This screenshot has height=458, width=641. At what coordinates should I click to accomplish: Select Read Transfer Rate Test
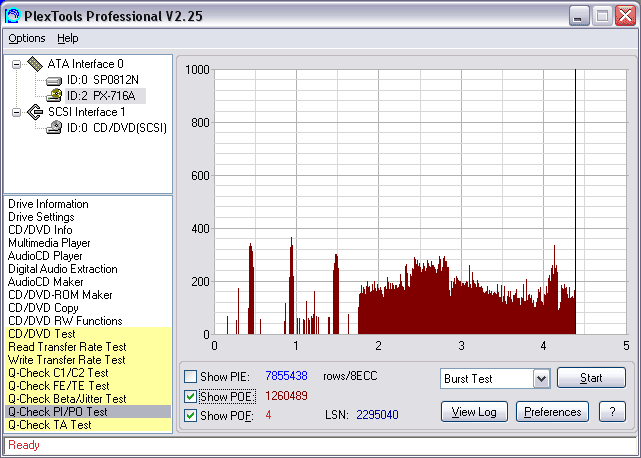click(88, 347)
